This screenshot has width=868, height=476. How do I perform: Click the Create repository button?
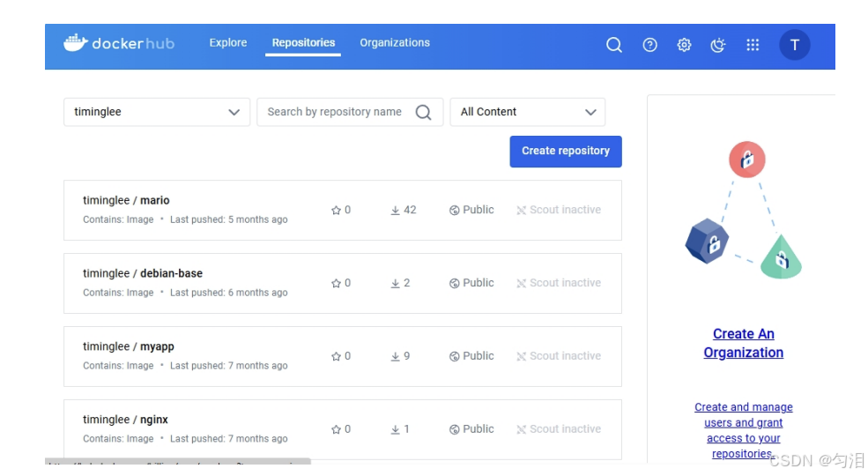(x=566, y=151)
